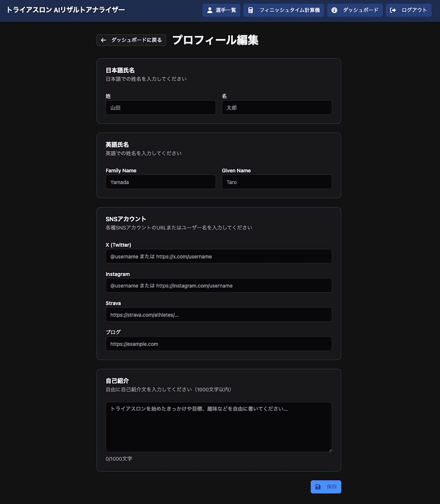Click the ブログ URL input field
The image size is (440, 504).
(219, 344)
